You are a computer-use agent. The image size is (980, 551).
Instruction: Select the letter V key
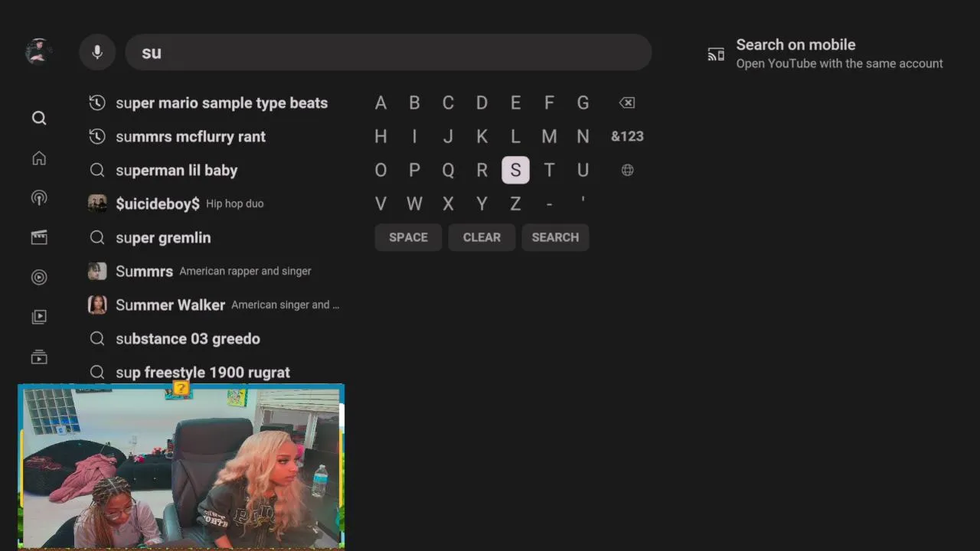coord(381,204)
